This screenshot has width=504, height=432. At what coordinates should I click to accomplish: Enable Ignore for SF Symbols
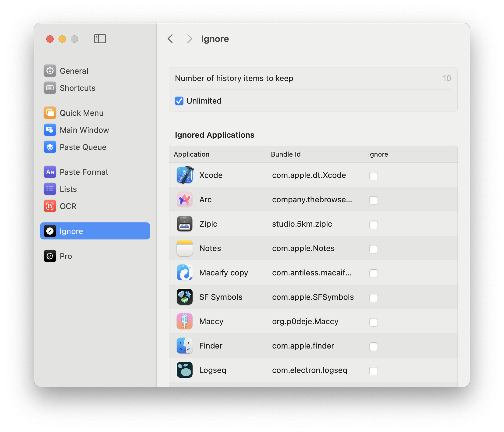click(x=374, y=298)
